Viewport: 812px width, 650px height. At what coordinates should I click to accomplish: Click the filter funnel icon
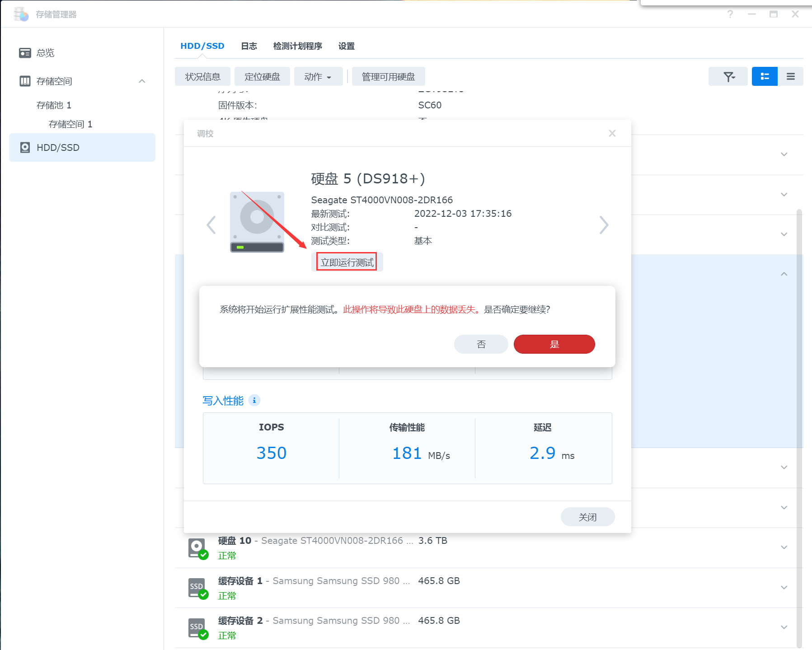click(x=728, y=76)
